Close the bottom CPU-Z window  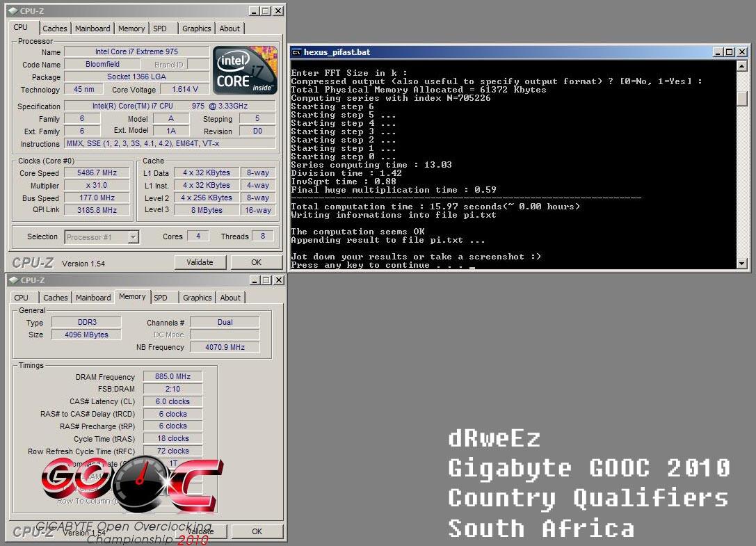[x=279, y=280]
